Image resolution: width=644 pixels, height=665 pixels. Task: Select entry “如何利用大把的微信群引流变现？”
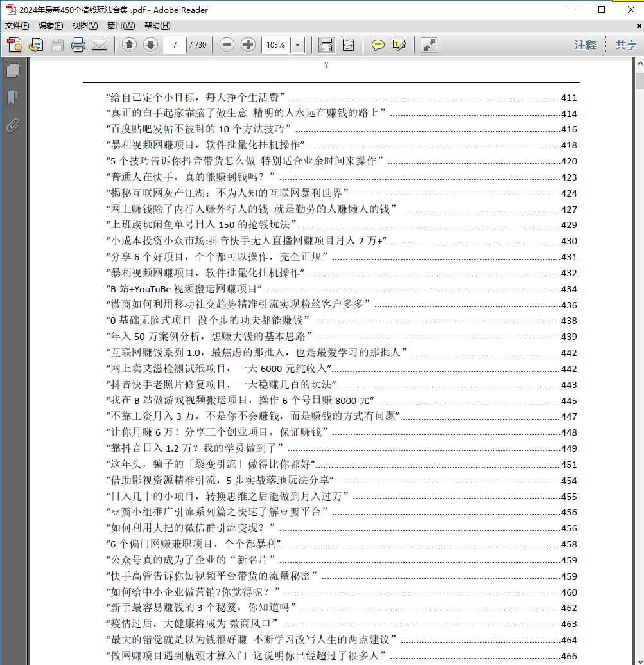click(x=341, y=528)
